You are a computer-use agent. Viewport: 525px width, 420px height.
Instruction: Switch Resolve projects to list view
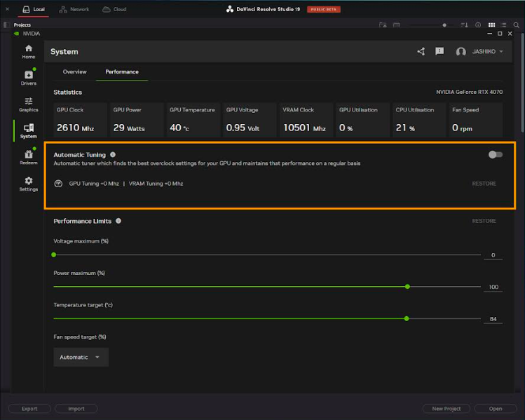(x=503, y=25)
